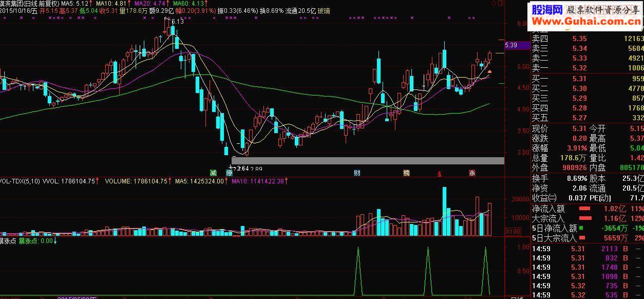Select the 买一 5.31 bid row
This screenshot has width=644, height=299.
tap(587, 79)
